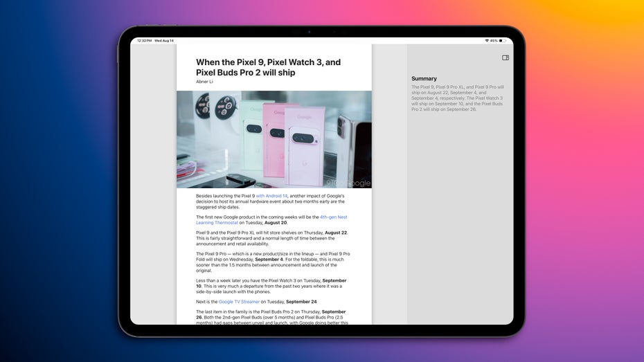Tap the 45% battery percentage
This screenshot has height=362, width=644.
tap(494, 41)
